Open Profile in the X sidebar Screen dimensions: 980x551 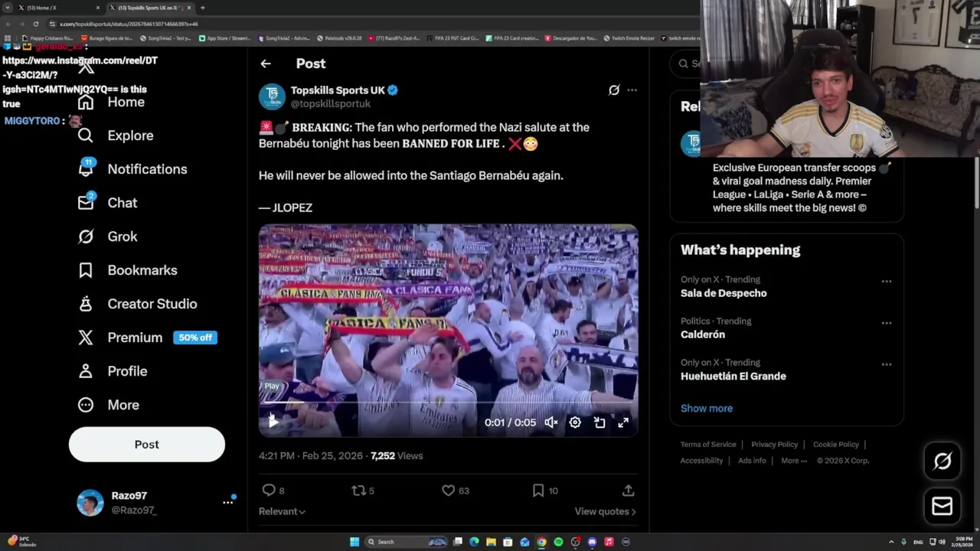point(112,371)
